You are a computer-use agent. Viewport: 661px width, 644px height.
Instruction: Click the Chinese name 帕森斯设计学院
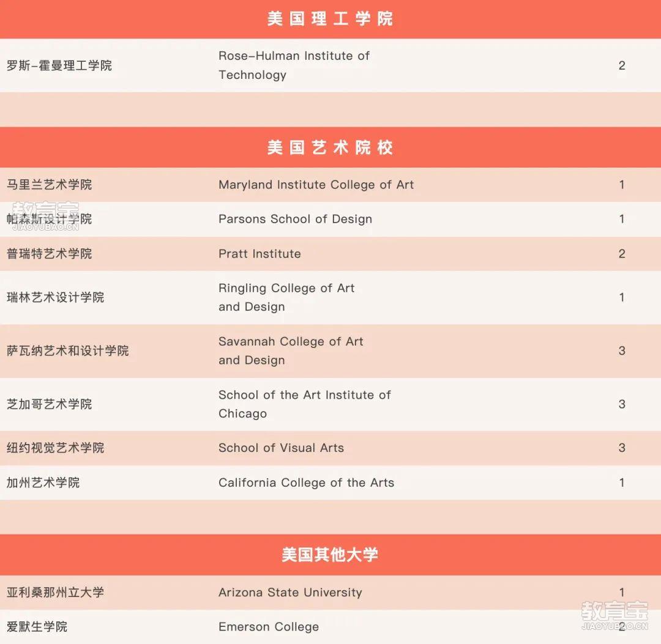tap(50, 219)
